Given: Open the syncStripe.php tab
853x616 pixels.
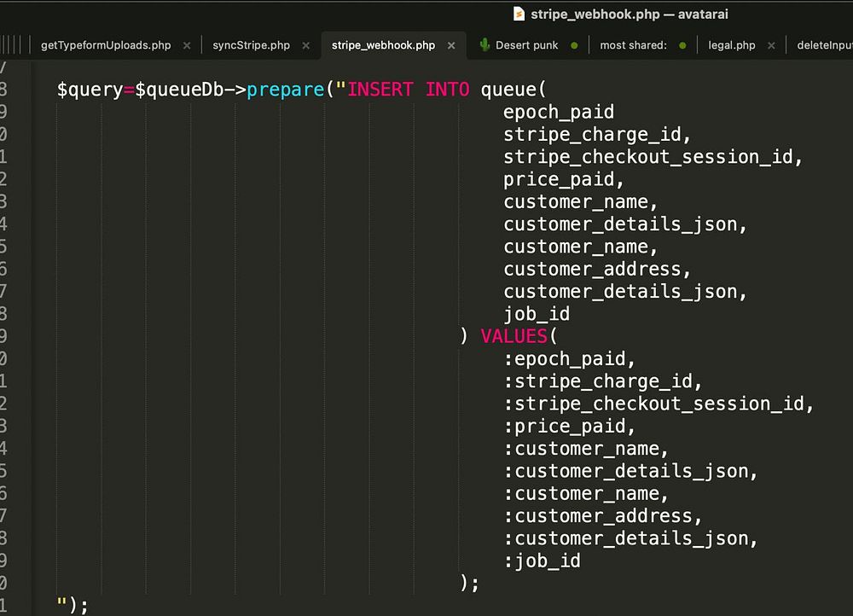Looking at the screenshot, I should 251,45.
